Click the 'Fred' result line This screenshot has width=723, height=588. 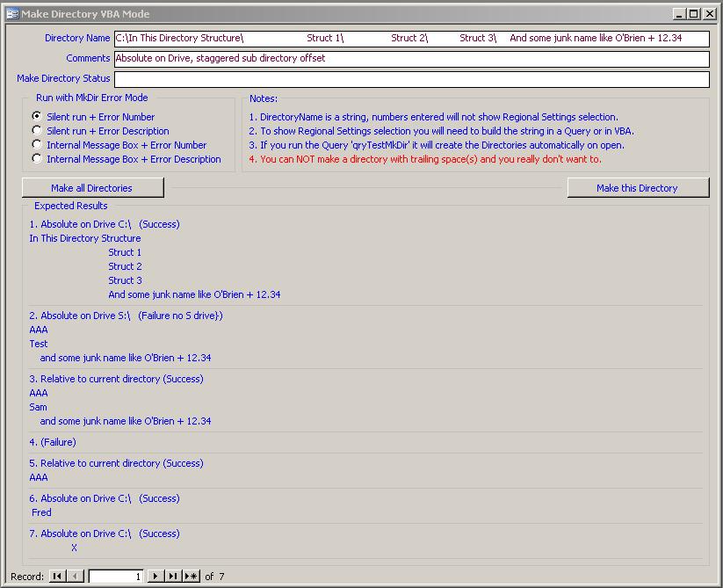(x=41, y=512)
